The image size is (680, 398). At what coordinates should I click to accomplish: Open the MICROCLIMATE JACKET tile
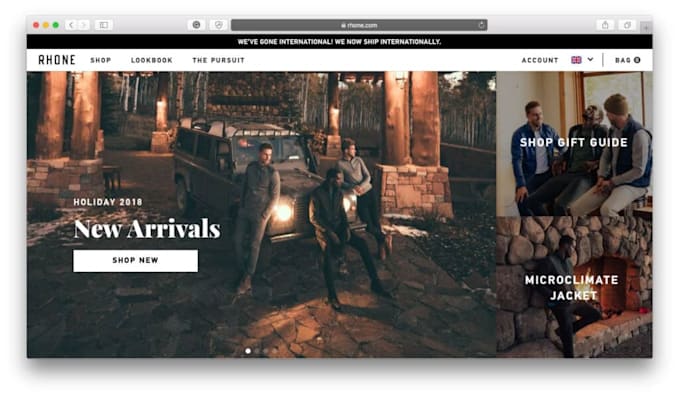[x=574, y=287]
